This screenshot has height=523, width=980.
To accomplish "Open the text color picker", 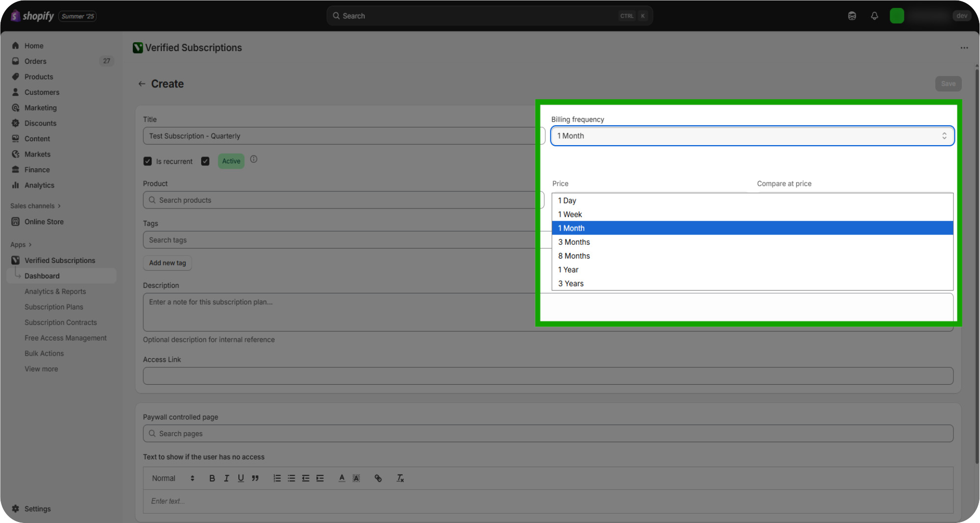I will [x=342, y=478].
